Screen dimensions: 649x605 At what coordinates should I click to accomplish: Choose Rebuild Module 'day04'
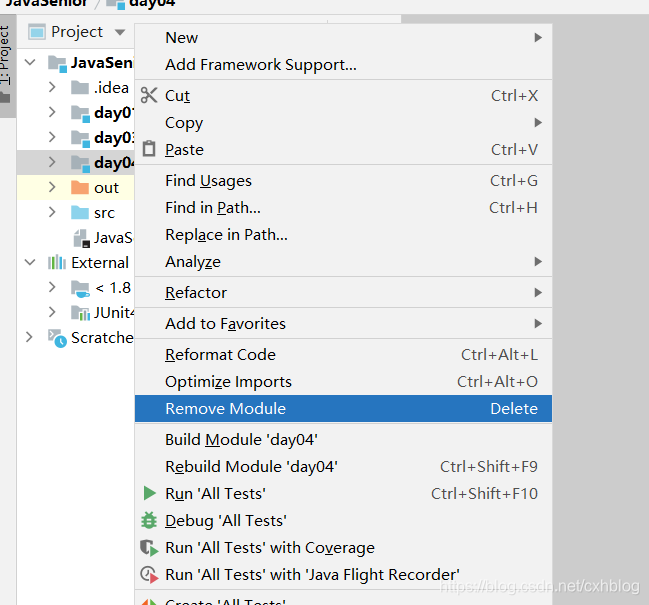tap(343, 466)
